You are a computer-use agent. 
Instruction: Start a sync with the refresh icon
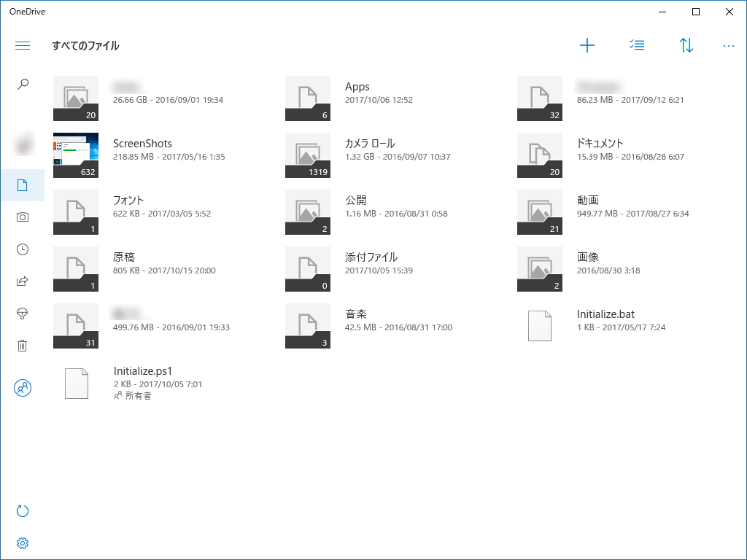23,510
